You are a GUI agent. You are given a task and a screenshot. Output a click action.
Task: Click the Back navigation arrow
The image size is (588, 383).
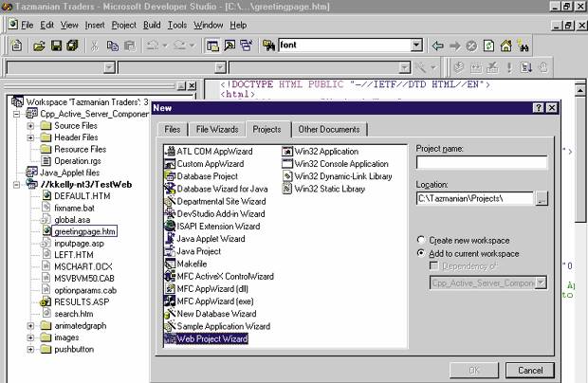coord(437,46)
